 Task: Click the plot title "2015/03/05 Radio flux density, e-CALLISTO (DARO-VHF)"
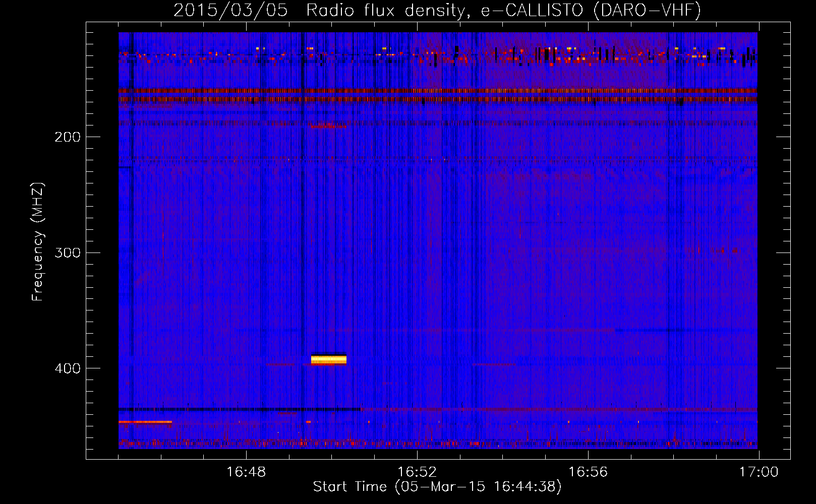[437, 10]
